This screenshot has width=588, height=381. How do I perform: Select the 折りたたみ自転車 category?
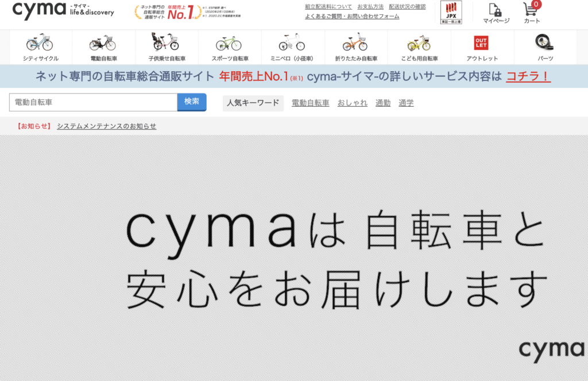tap(356, 47)
